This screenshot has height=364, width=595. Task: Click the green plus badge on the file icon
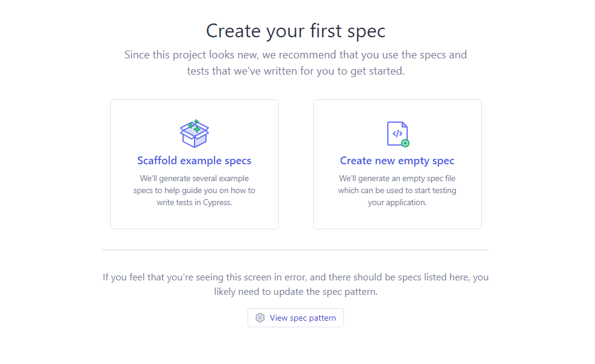pos(405,143)
